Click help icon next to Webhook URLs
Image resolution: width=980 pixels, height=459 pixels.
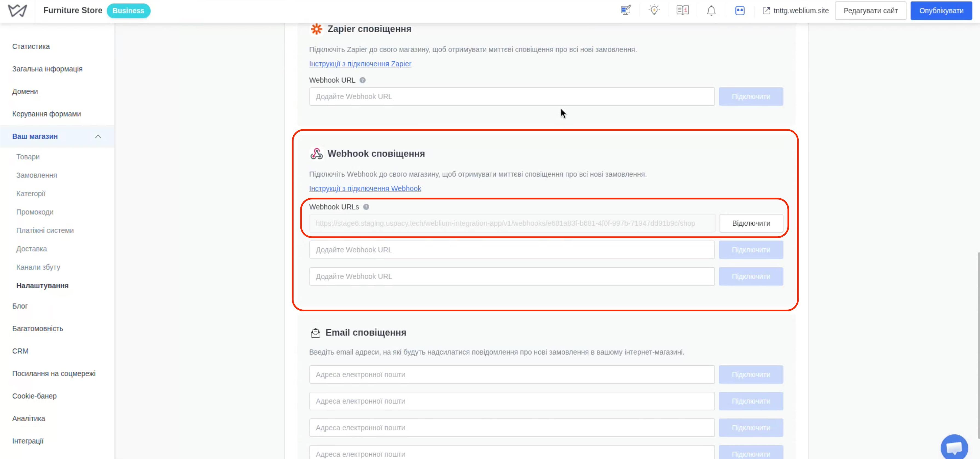366,207
